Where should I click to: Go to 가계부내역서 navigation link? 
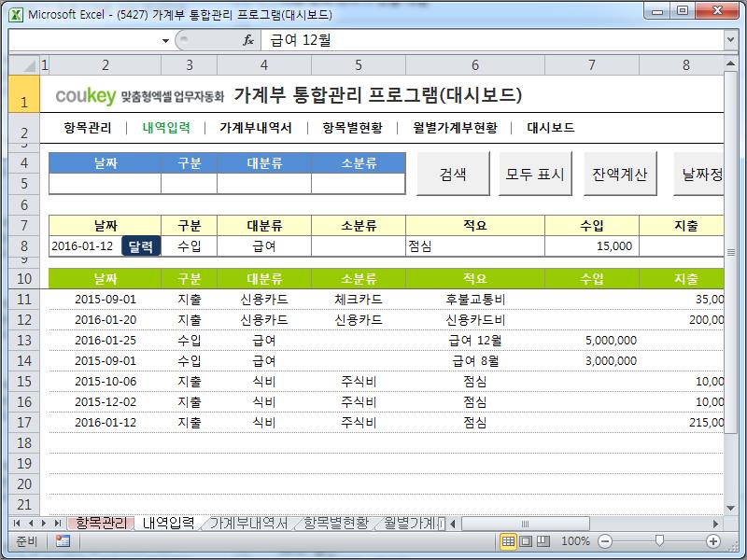click(255, 128)
